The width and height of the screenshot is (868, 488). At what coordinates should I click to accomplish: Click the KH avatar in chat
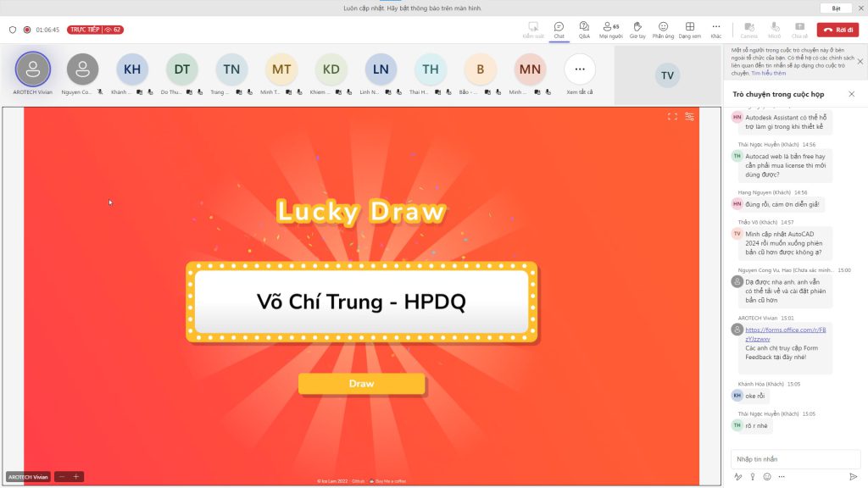[737, 396]
